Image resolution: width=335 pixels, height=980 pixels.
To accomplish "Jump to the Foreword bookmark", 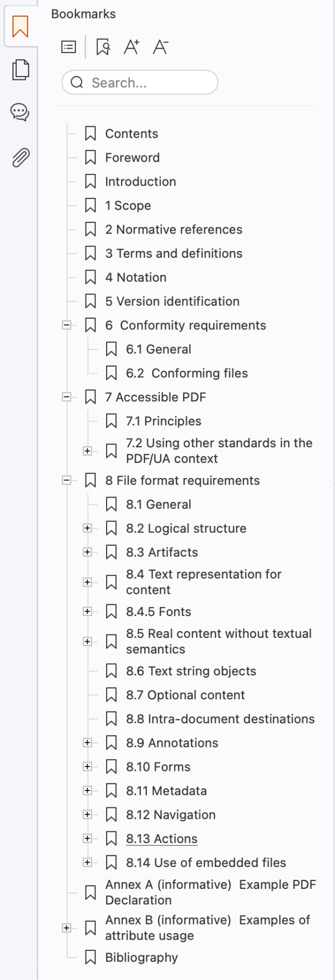I will (132, 158).
